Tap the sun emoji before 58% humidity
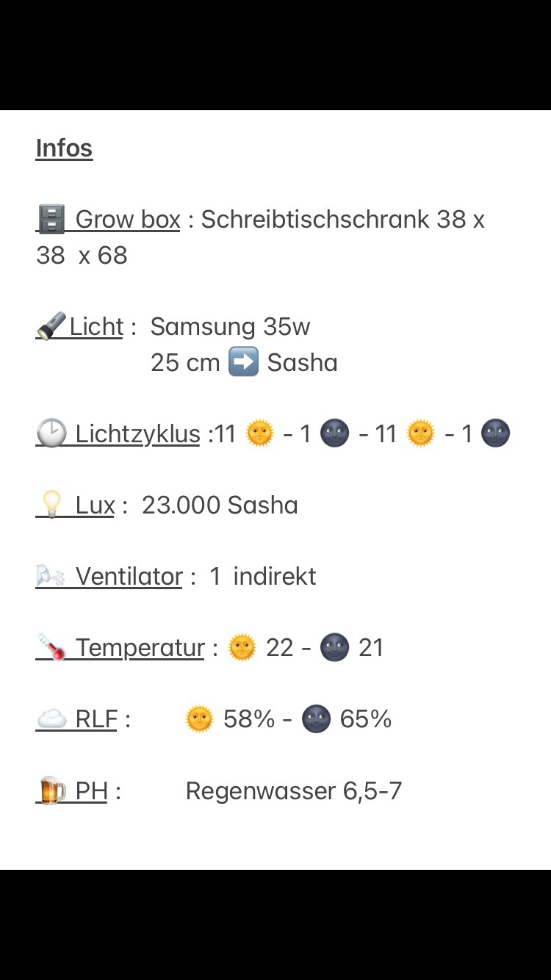The image size is (551, 980). click(x=199, y=718)
